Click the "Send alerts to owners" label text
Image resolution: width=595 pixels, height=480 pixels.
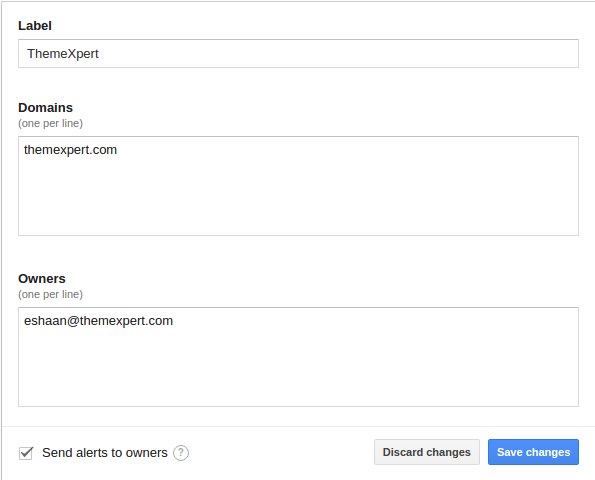tap(105, 453)
